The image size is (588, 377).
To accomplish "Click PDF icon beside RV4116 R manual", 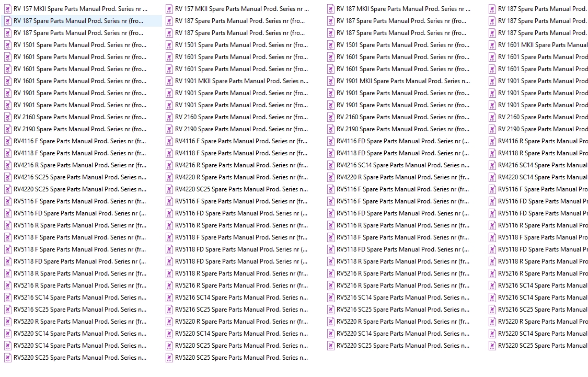I will (492, 141).
